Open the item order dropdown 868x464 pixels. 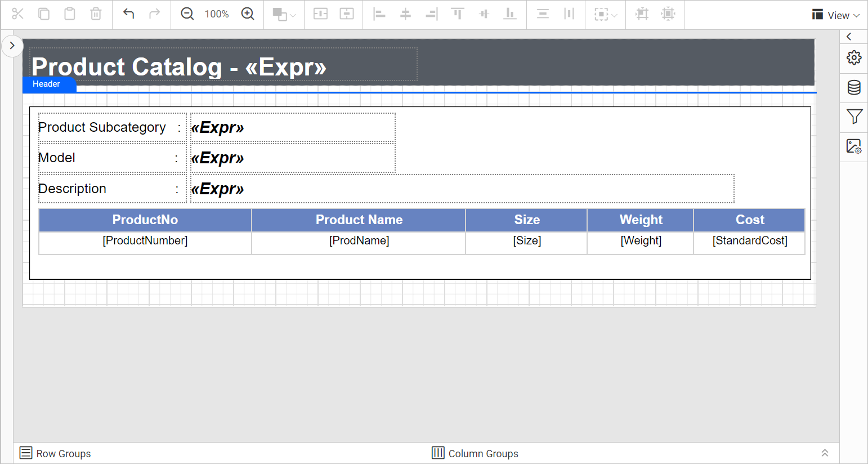(284, 14)
